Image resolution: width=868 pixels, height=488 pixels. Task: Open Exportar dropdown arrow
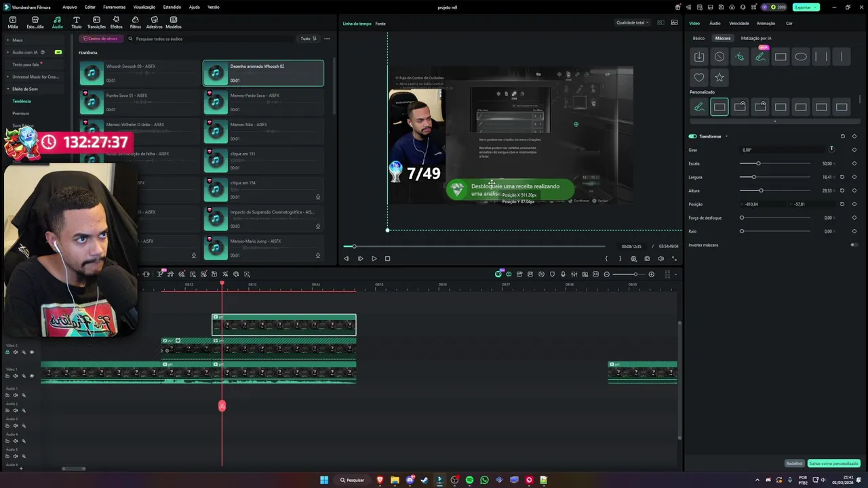816,7
